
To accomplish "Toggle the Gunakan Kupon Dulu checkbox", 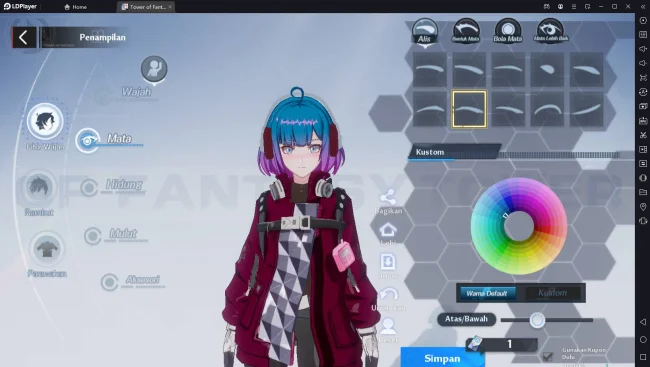I will (548, 356).
